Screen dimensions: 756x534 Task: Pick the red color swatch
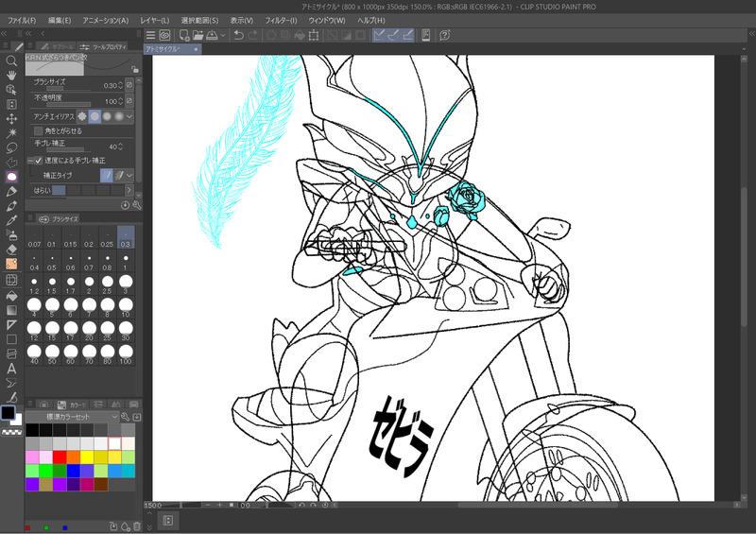coord(60,456)
